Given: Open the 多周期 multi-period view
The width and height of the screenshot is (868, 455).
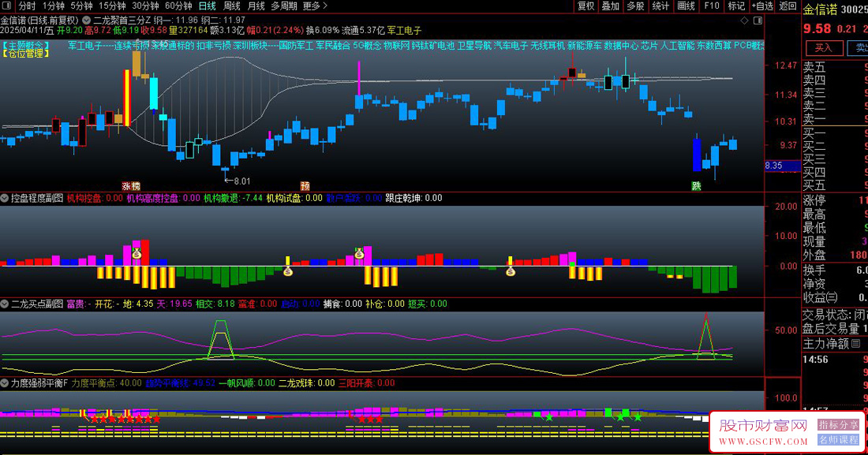Looking at the screenshot, I should pyautogui.click(x=284, y=6).
